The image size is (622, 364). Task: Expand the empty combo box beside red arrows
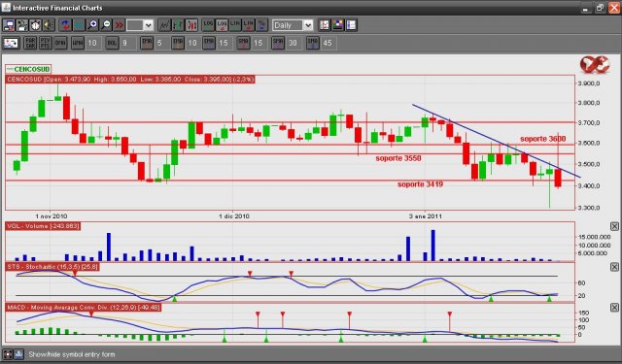click(140, 25)
